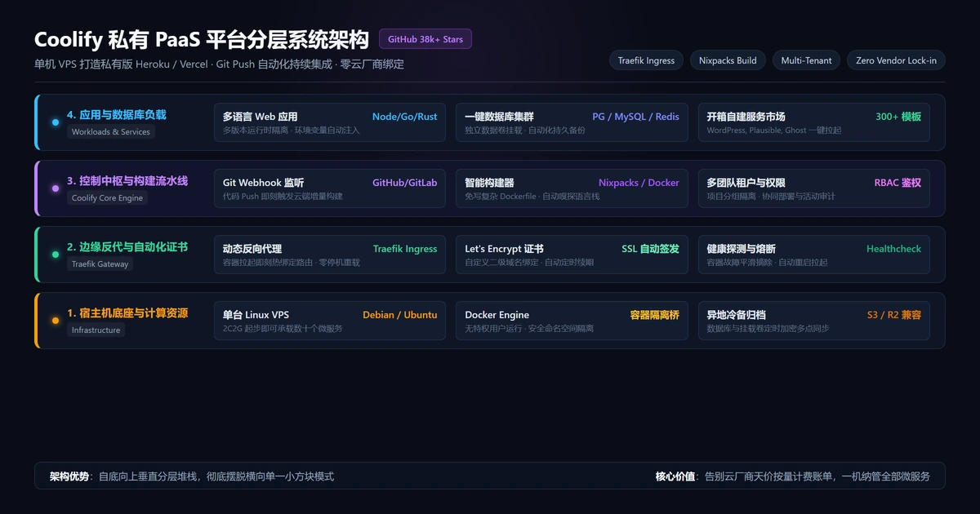Select the Git Webhook 监听 card

(330, 188)
